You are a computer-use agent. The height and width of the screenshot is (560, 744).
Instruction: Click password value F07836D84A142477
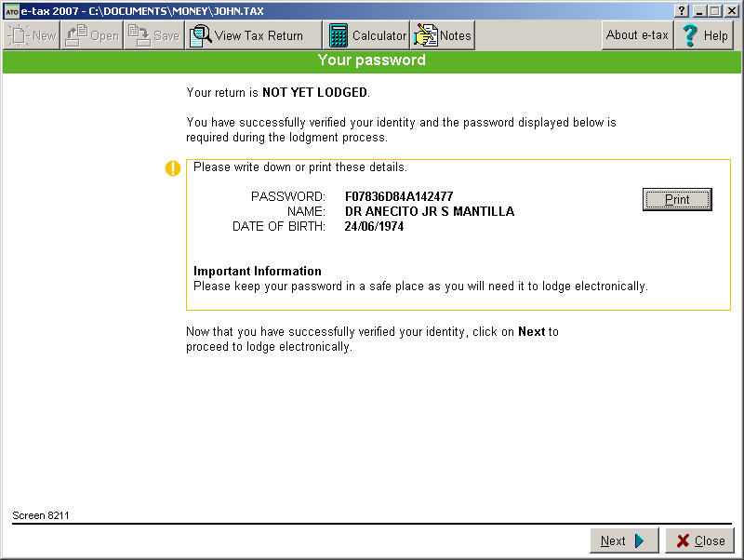coord(399,196)
